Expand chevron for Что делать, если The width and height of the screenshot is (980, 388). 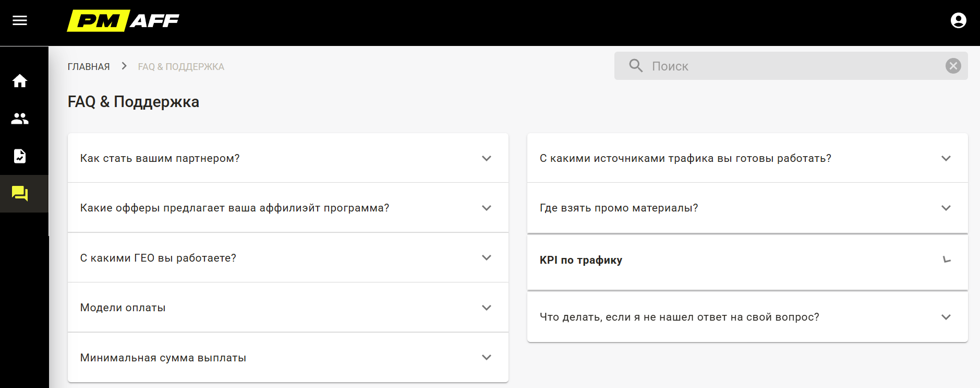946,317
